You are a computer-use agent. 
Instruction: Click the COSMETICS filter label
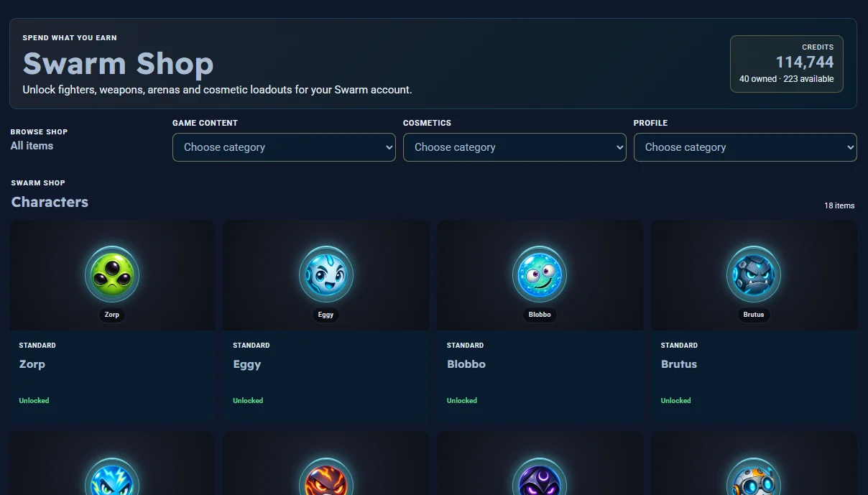[x=427, y=123]
